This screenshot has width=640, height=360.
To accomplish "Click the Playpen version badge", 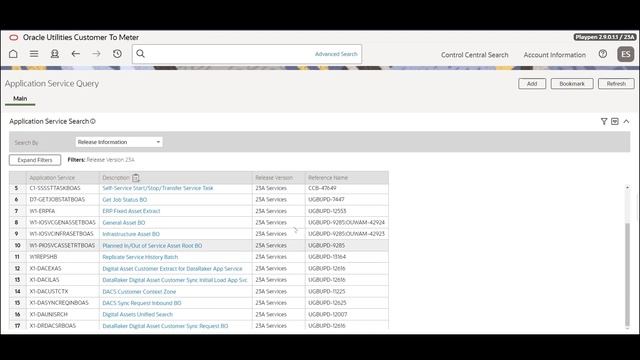I will 604,37.
